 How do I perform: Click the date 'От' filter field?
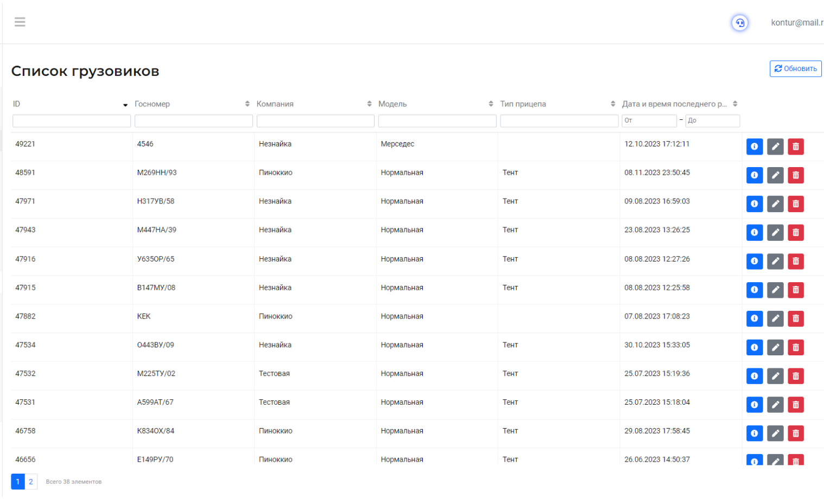pos(649,121)
